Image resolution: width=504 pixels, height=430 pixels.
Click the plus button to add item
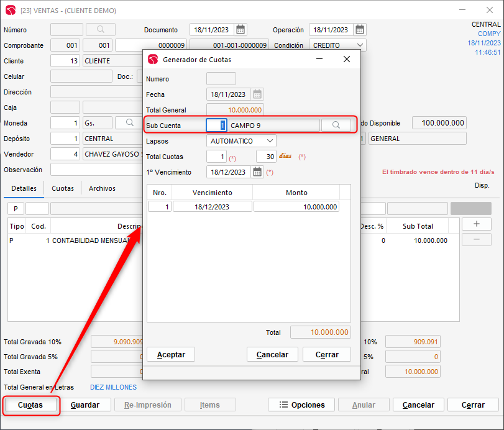point(477,224)
